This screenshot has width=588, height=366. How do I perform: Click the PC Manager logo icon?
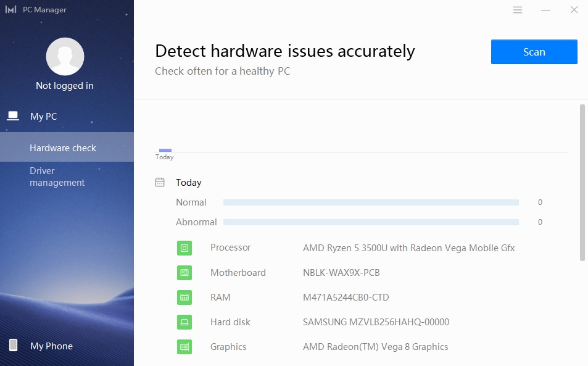pyautogui.click(x=10, y=10)
